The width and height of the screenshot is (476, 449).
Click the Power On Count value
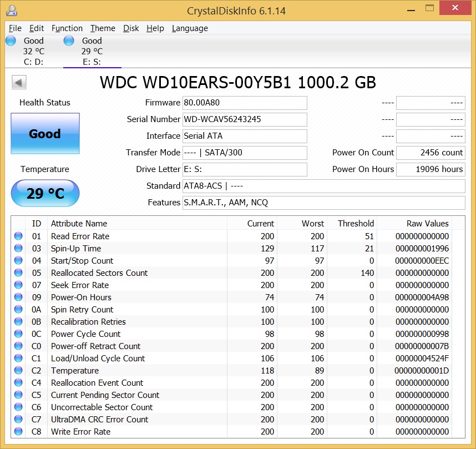[431, 153]
